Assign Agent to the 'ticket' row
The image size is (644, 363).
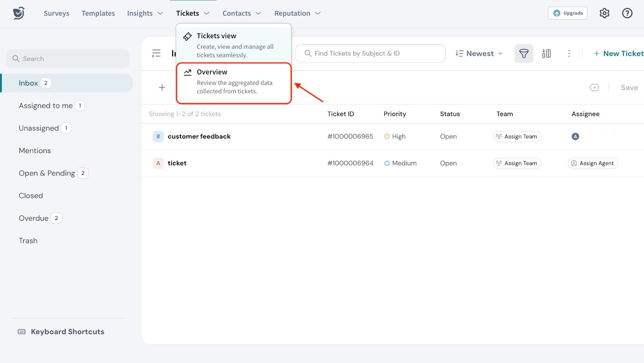pyautogui.click(x=592, y=163)
